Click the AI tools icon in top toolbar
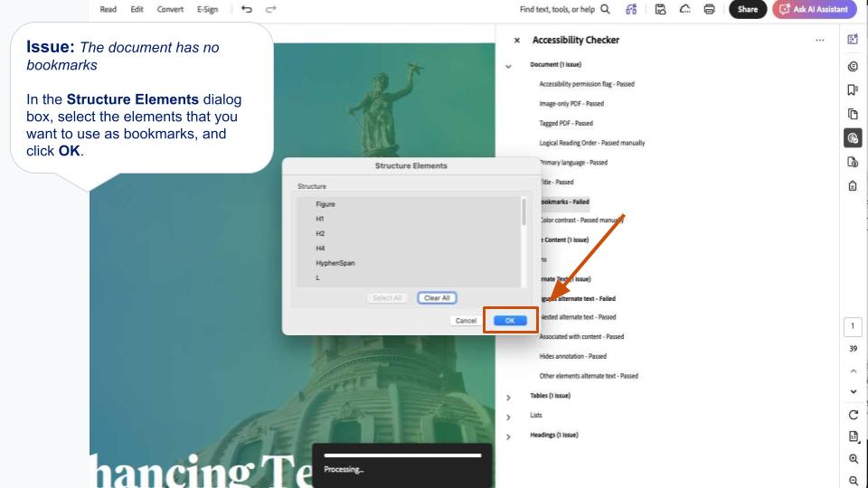Image resolution: width=868 pixels, height=488 pixels. click(x=631, y=9)
